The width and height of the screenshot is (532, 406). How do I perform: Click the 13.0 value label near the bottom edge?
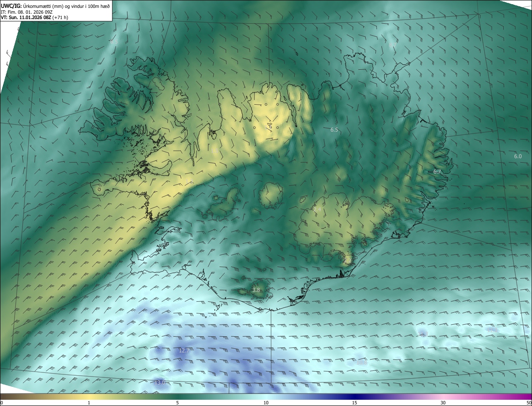pos(160,382)
